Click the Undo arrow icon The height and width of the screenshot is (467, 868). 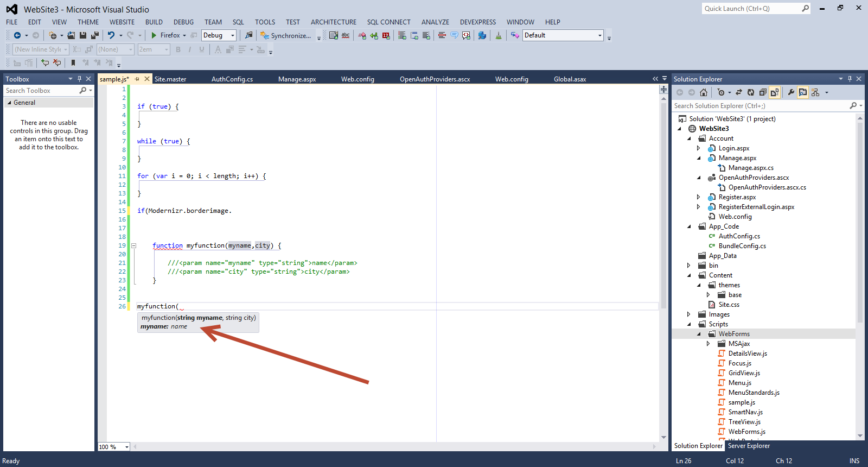click(x=111, y=35)
